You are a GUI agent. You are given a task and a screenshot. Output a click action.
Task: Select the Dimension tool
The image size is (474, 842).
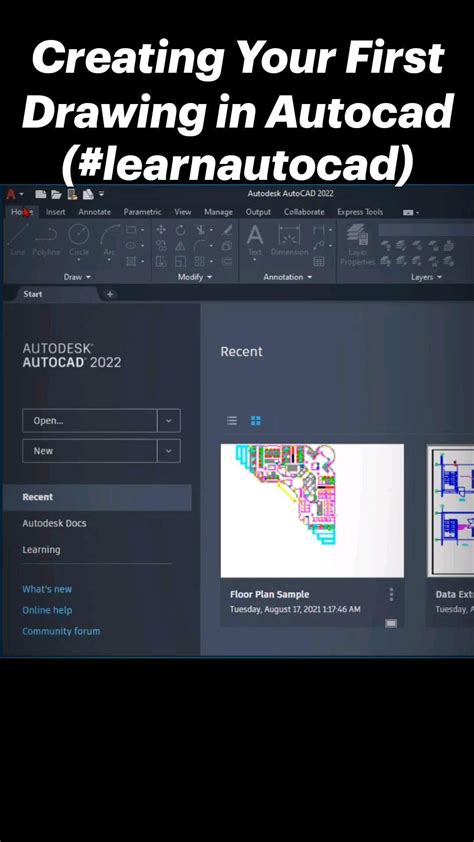click(289, 240)
